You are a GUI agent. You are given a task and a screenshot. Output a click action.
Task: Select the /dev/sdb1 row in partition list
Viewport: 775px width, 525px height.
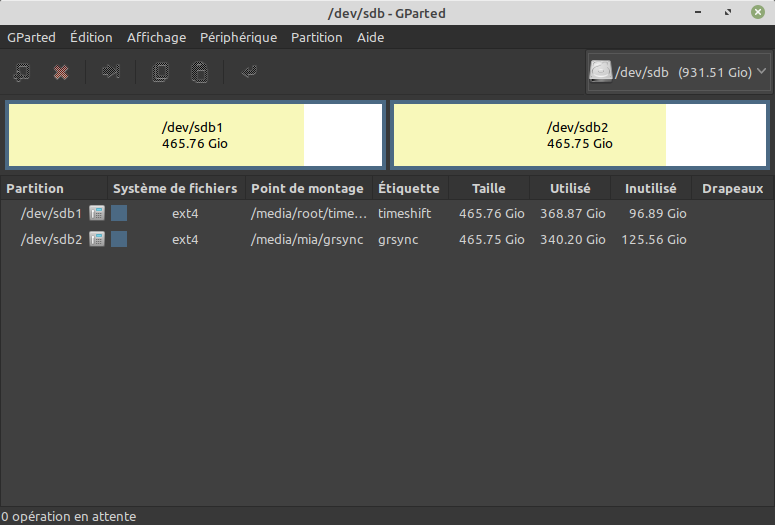[x=387, y=214]
